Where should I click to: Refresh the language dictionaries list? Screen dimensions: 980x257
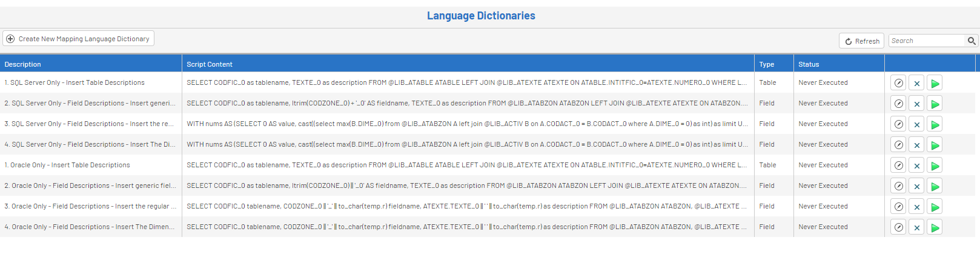click(x=861, y=41)
